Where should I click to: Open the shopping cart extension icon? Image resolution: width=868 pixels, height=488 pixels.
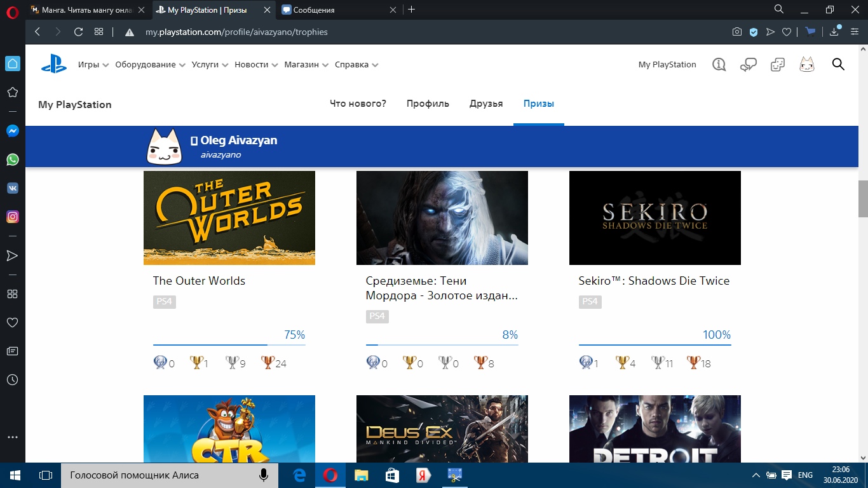coord(810,31)
